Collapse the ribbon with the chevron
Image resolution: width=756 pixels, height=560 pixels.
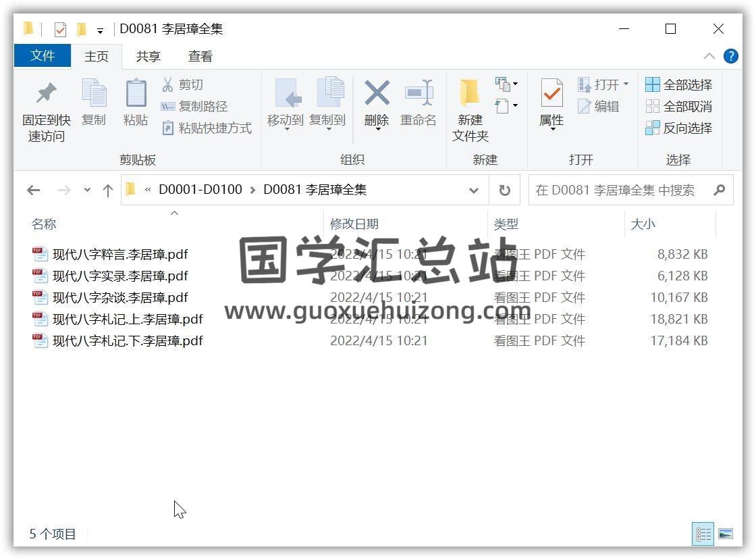[709, 56]
